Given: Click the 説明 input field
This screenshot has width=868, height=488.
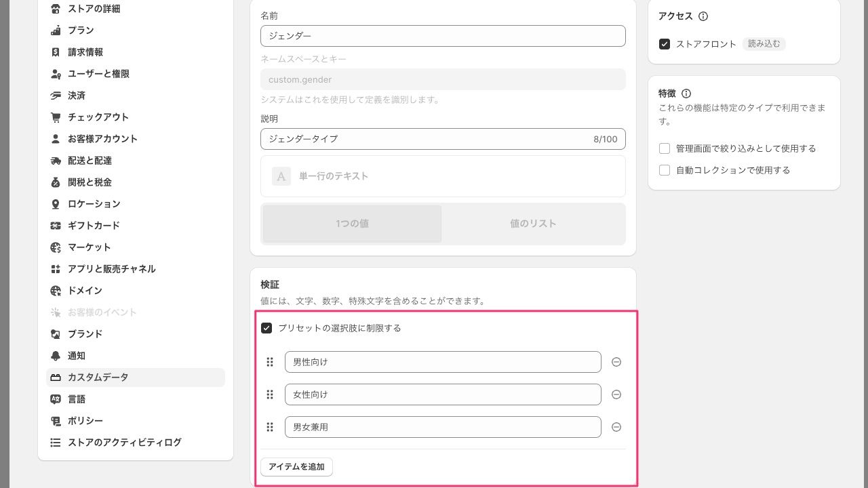Looking at the screenshot, I should (443, 139).
